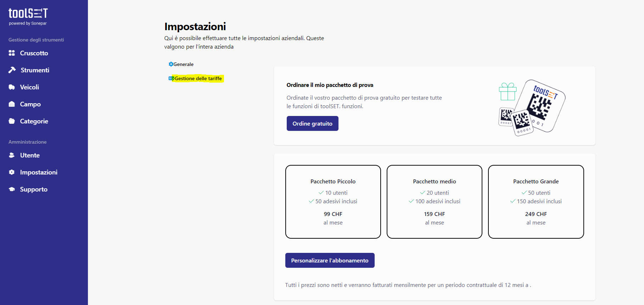Open Cruscotto dashboard grid icon

12,53
